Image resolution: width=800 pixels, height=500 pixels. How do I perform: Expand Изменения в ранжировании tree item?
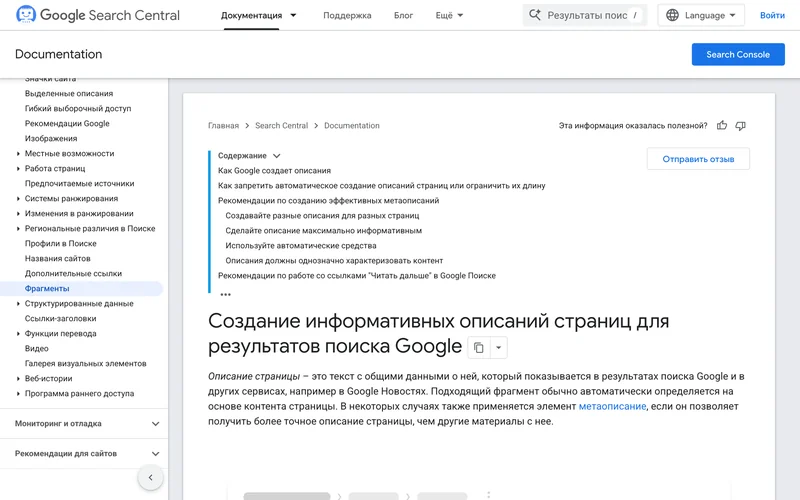(18, 213)
